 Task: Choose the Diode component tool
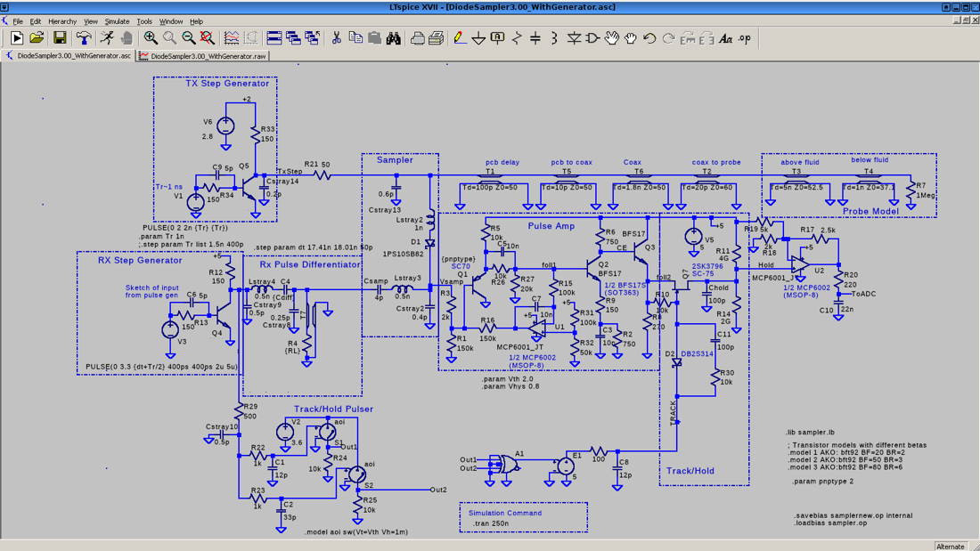point(573,38)
